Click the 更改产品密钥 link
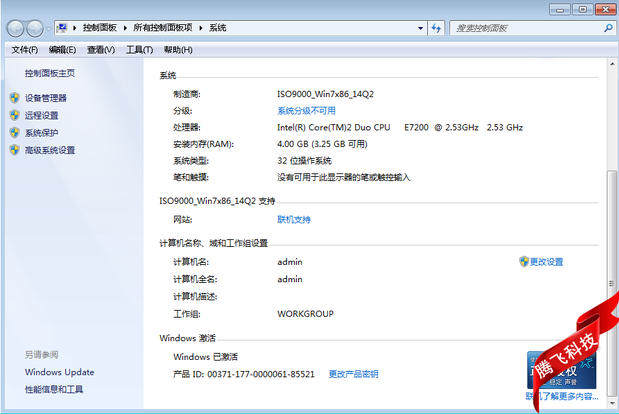619x414 pixels. 353,374
